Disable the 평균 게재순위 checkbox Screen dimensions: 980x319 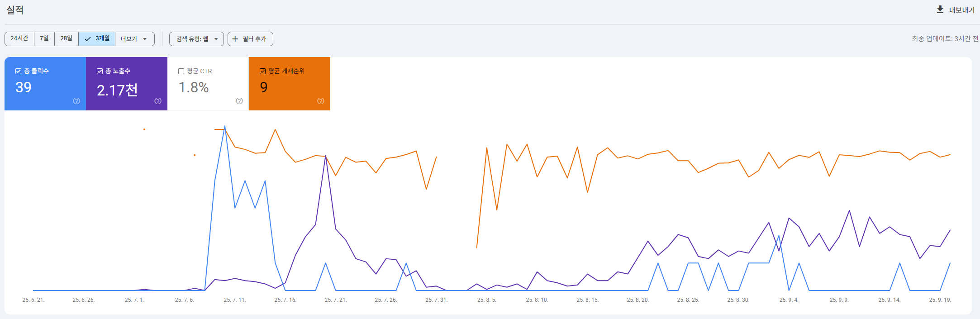[263, 71]
